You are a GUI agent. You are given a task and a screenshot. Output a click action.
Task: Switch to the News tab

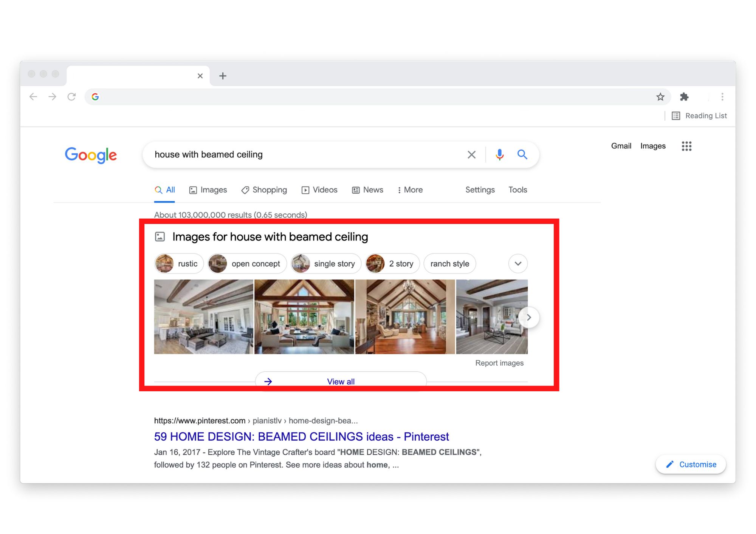[x=367, y=190]
